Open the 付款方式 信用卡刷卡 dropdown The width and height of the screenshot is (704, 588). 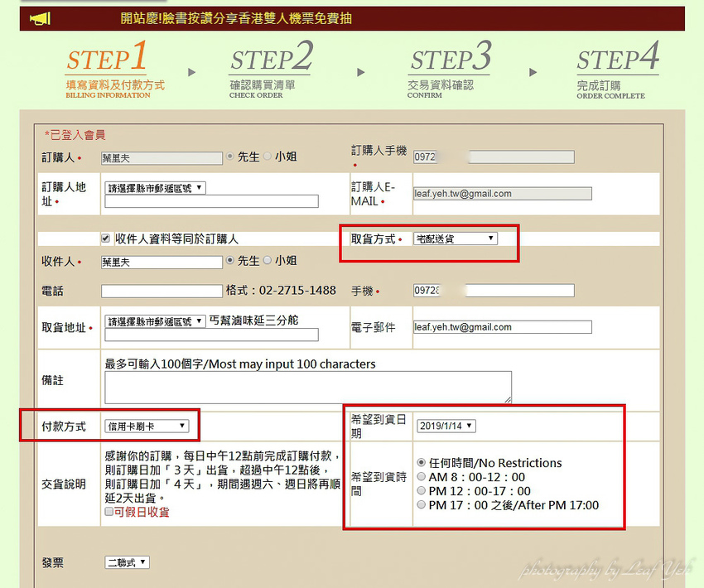pyautogui.click(x=147, y=426)
